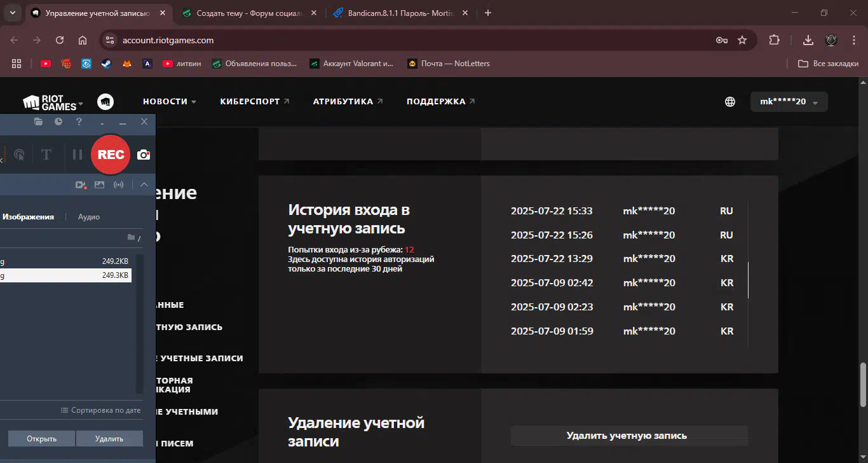Open the tab search dropdown arrow

click(x=13, y=13)
